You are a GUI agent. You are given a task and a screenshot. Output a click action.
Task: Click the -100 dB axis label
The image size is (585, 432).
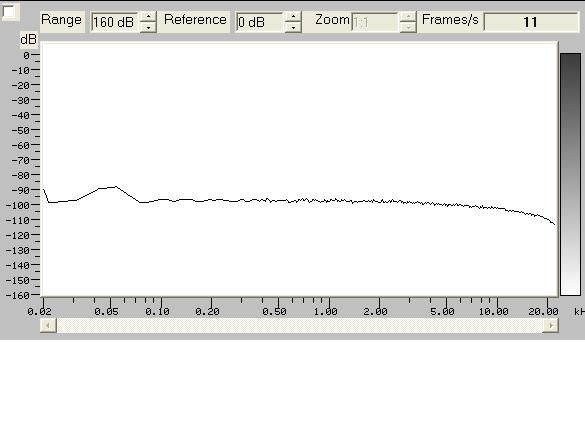tap(17, 205)
